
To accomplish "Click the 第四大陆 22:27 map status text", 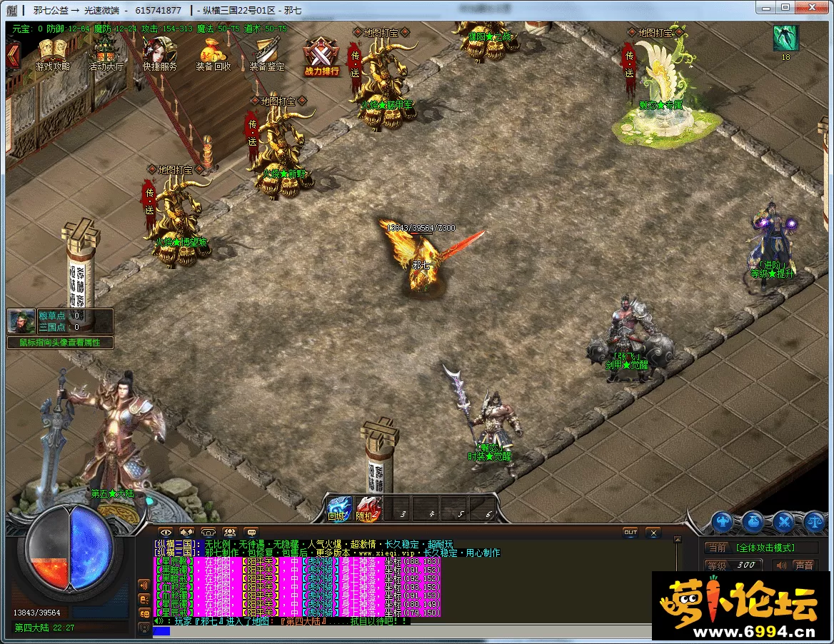I will pyautogui.click(x=45, y=628).
